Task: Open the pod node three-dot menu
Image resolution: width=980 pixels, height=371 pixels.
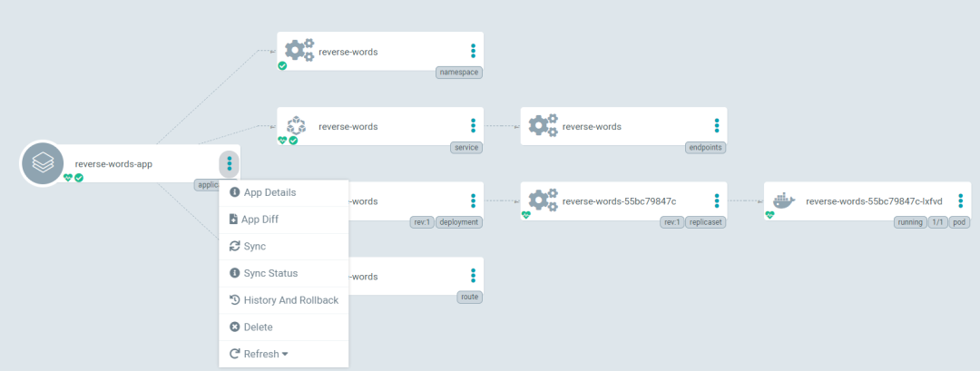Action: (x=960, y=200)
